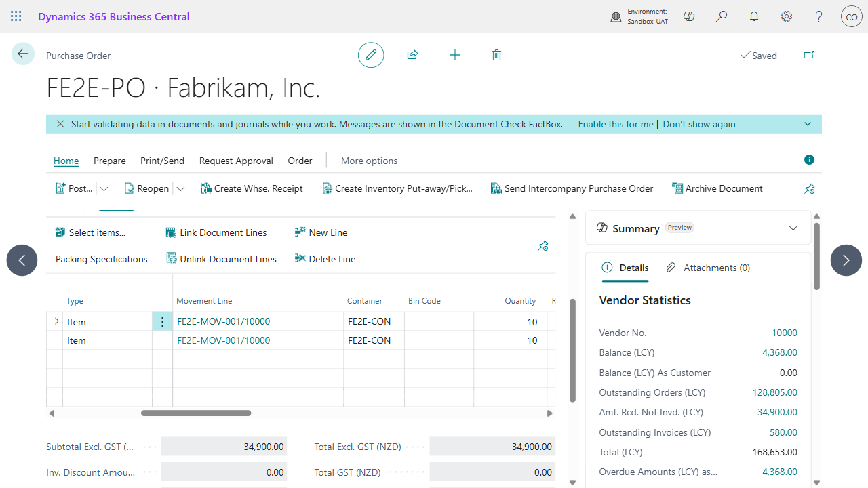Open the Request Approval tab

[x=236, y=161]
